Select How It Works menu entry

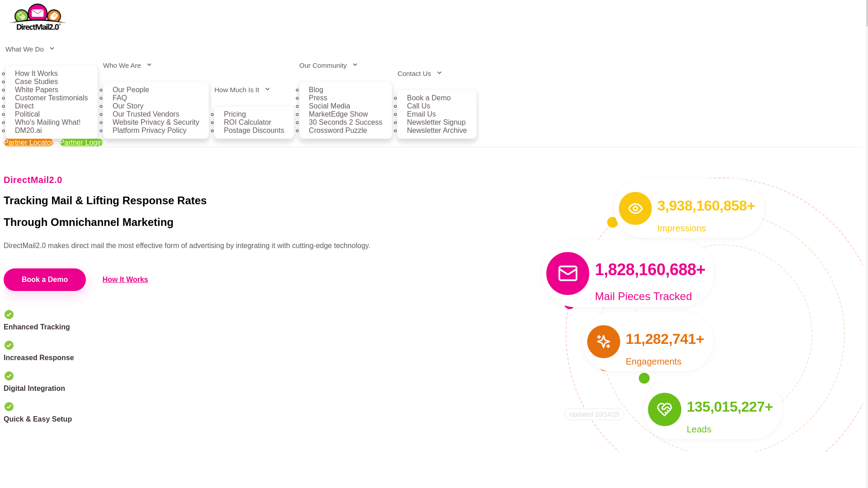36,73
